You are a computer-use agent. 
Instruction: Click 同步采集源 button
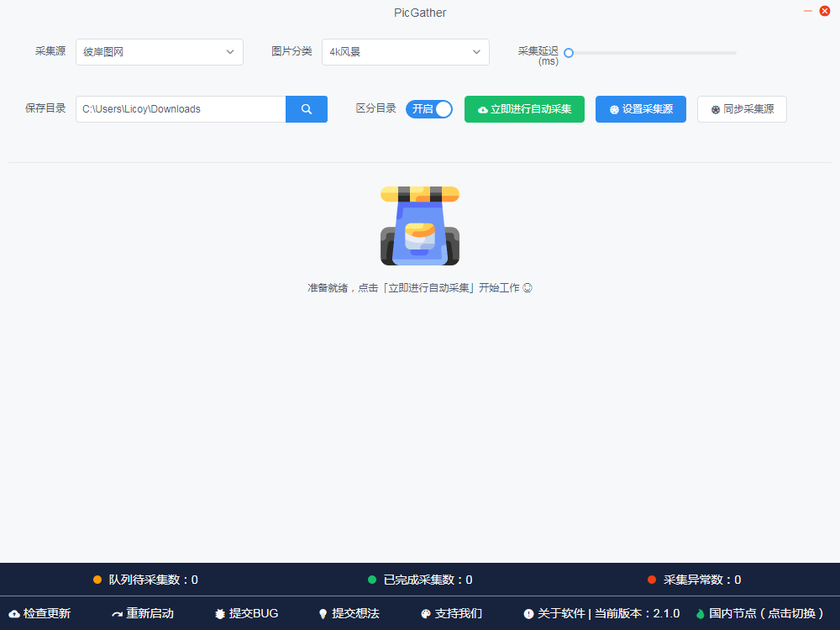(x=742, y=109)
